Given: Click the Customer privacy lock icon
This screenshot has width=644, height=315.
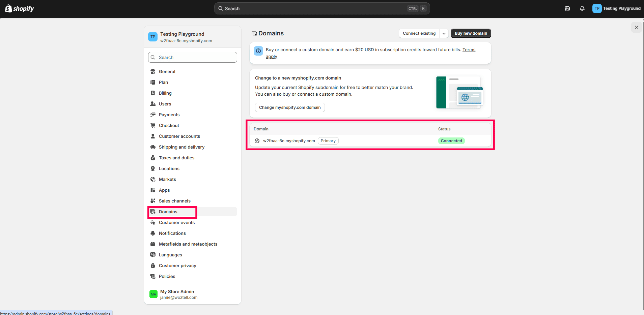Looking at the screenshot, I should click(x=153, y=265).
